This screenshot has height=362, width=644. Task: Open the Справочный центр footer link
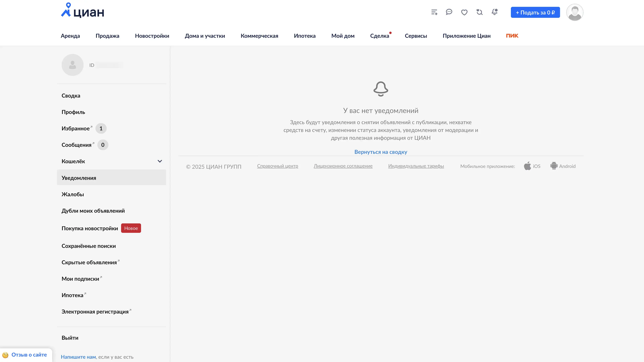278,166
